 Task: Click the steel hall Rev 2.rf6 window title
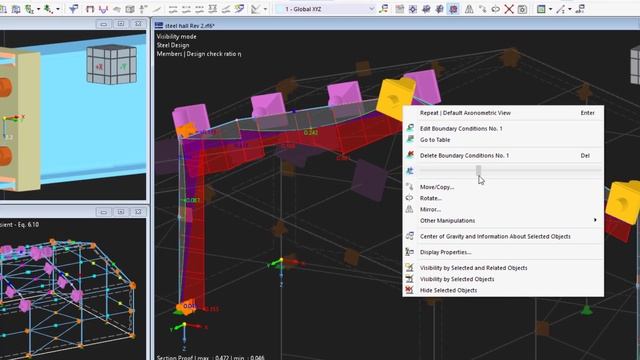pos(189,25)
